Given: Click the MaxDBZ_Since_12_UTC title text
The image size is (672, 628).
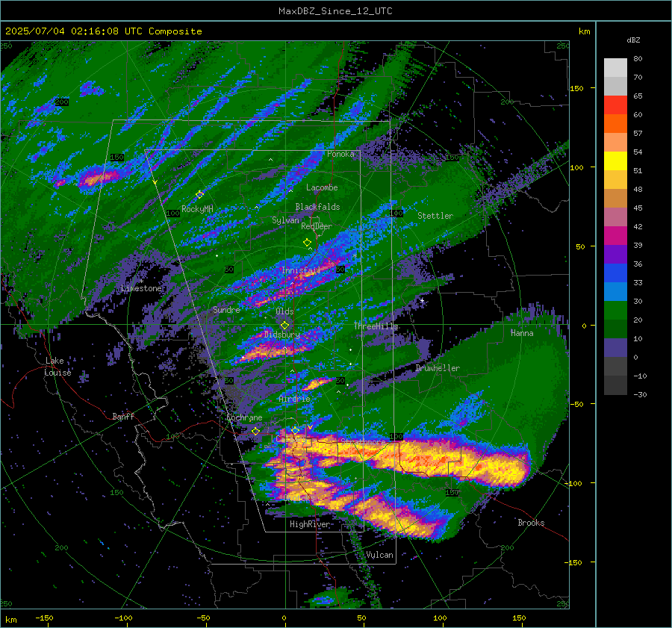Looking at the screenshot, I should click(335, 11).
